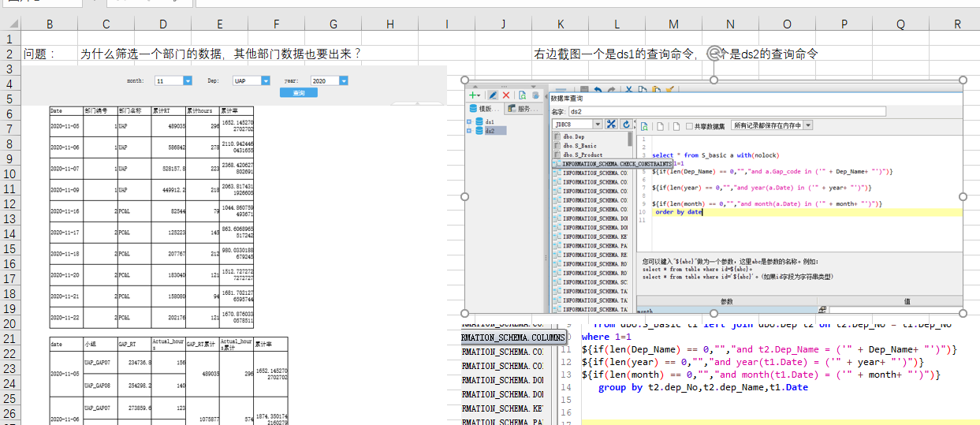This screenshot has width=980, height=425.
Task: Expand the ds2 dataset node
Action: pos(469,131)
